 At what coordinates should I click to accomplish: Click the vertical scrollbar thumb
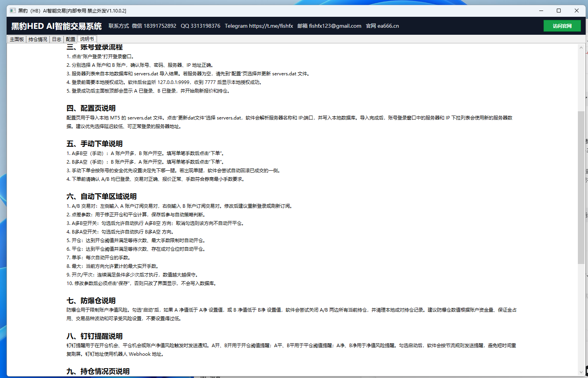click(581, 187)
